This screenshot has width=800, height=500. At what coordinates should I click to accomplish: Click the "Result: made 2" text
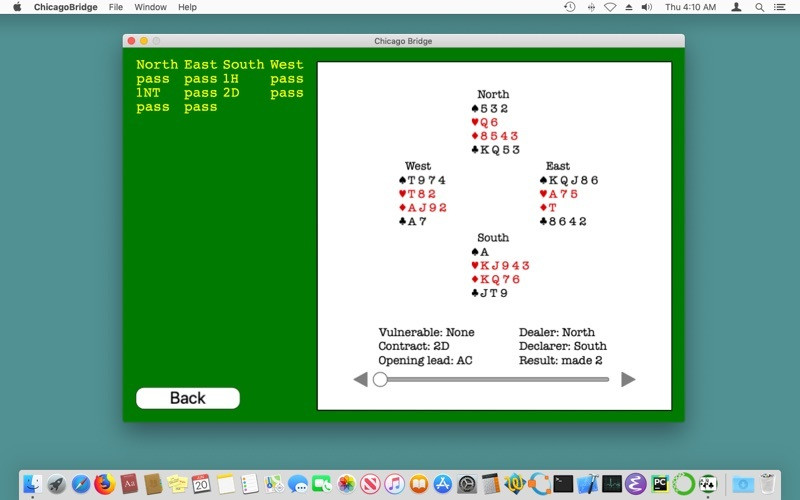coord(561,360)
